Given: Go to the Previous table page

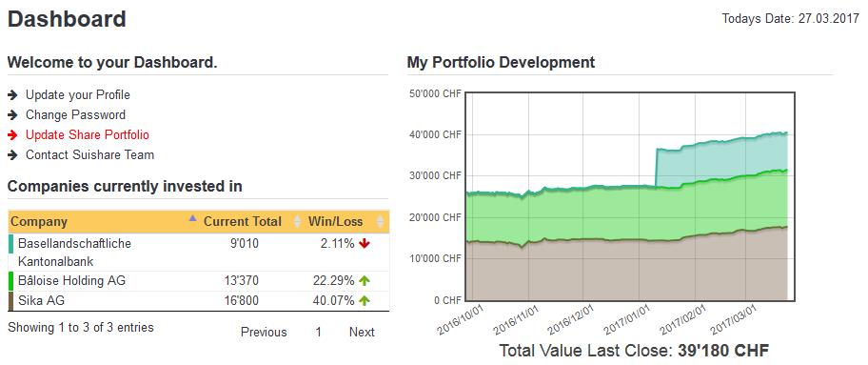Looking at the screenshot, I should 264,333.
